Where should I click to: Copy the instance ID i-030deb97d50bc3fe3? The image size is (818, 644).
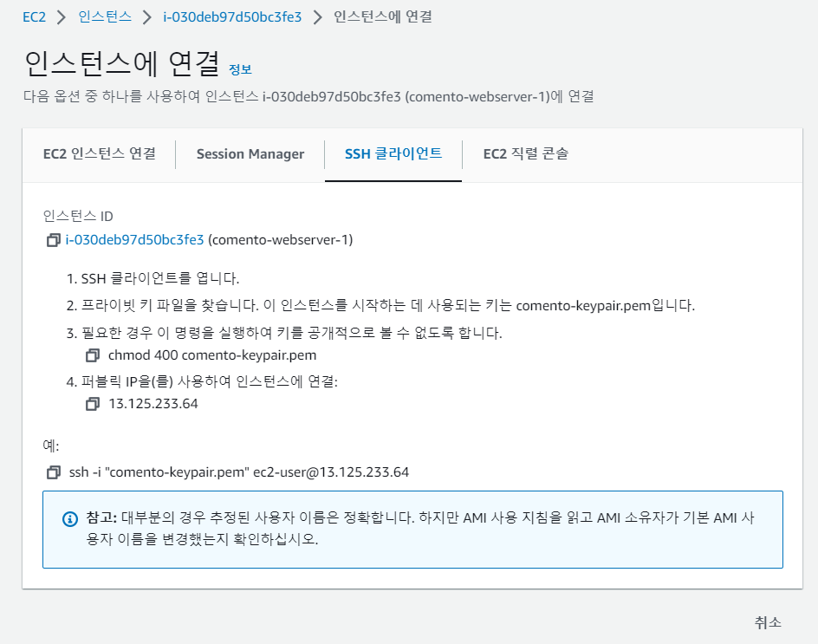click(53, 240)
